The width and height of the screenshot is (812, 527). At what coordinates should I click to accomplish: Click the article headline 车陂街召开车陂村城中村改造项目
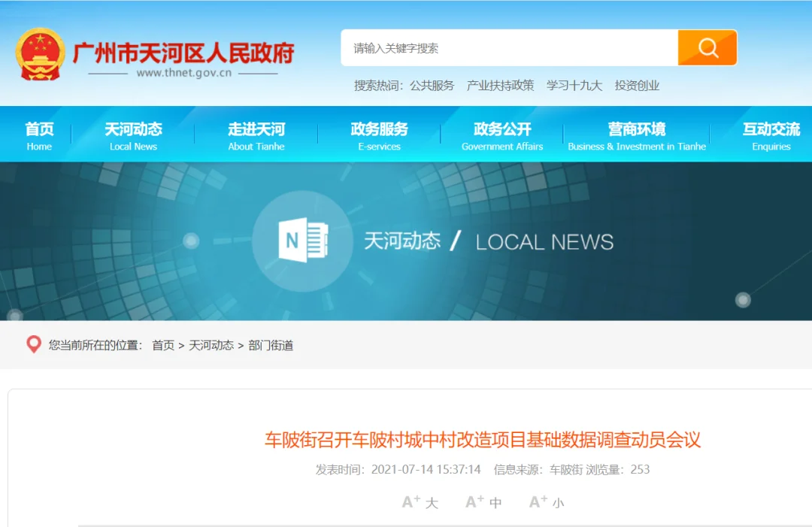(x=483, y=440)
